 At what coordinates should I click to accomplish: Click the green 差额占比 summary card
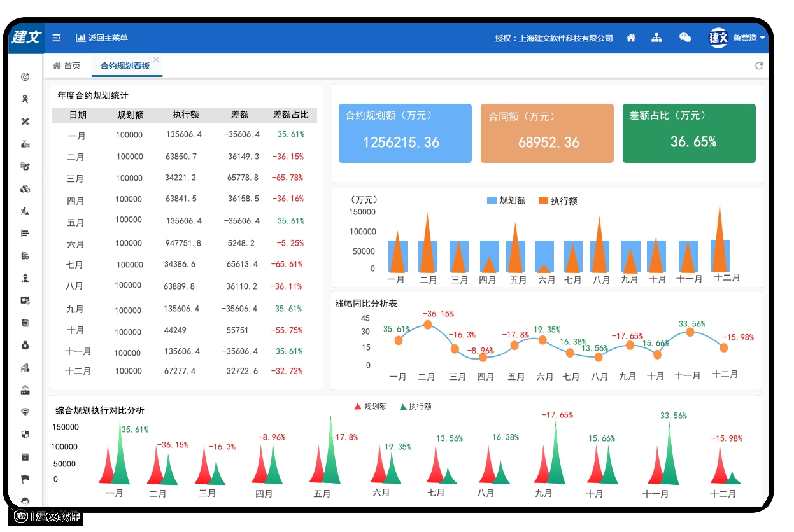click(x=689, y=133)
